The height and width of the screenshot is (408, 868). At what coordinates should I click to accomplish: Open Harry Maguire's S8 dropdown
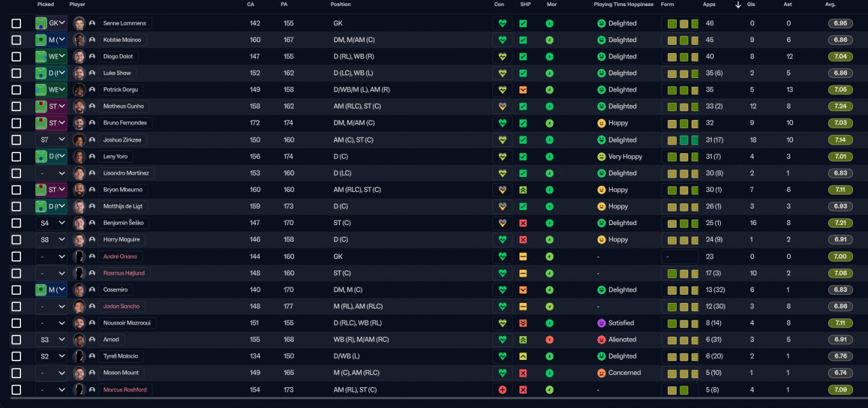52,240
